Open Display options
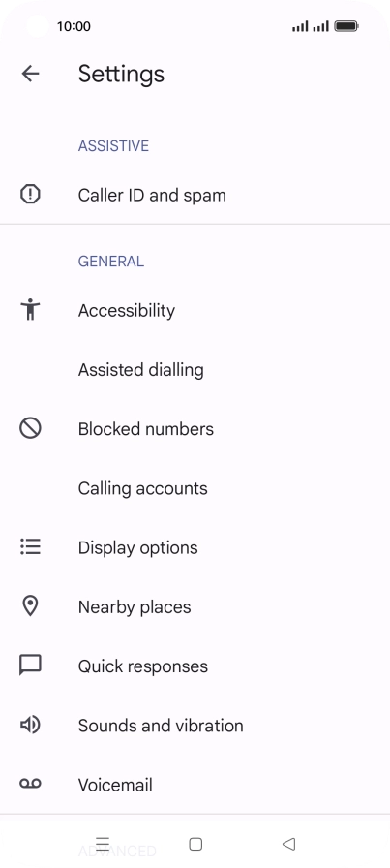390x868 pixels. [195, 547]
